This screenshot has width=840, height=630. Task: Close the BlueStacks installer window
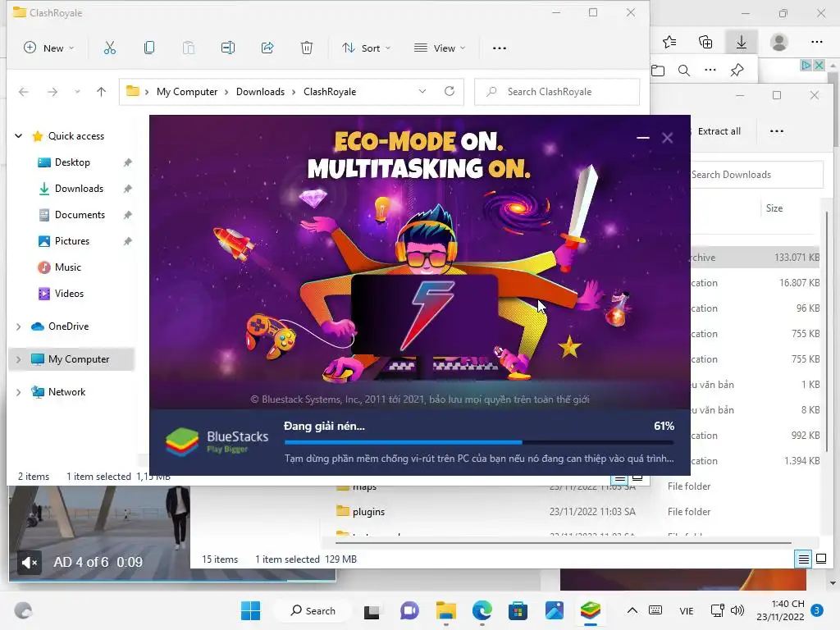point(668,138)
